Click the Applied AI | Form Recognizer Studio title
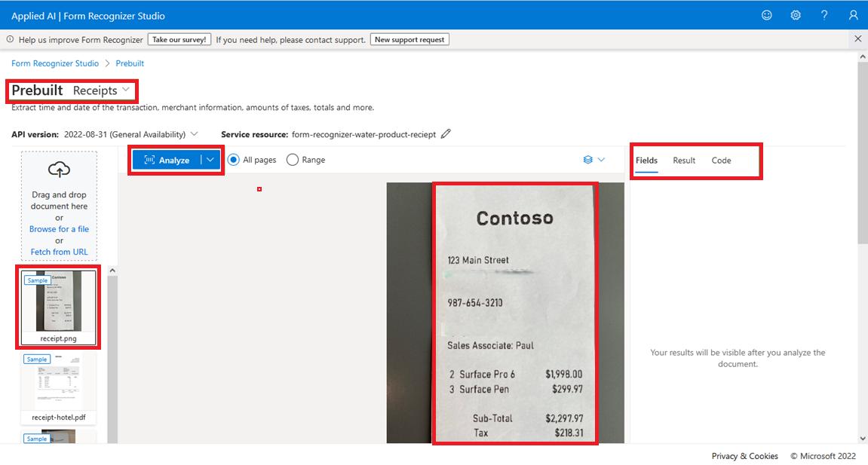 point(88,16)
